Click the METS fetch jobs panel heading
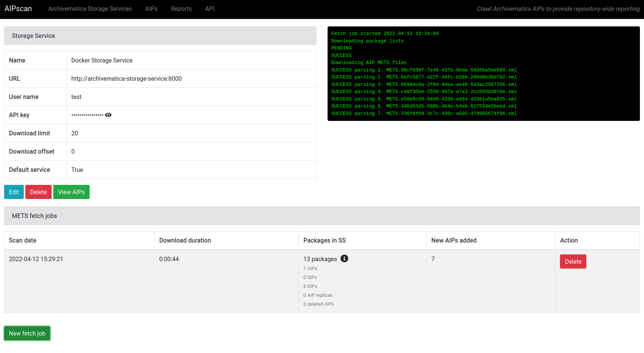644x353 pixels. 322,216
